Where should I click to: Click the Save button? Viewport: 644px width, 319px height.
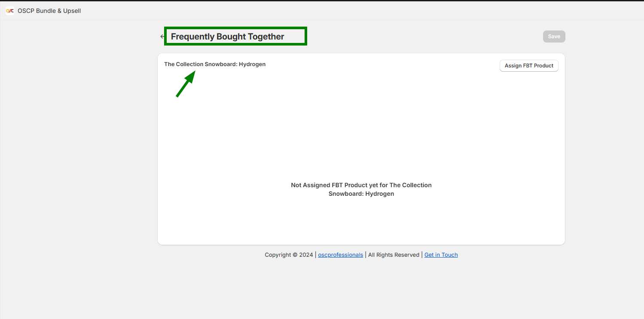pos(554,36)
